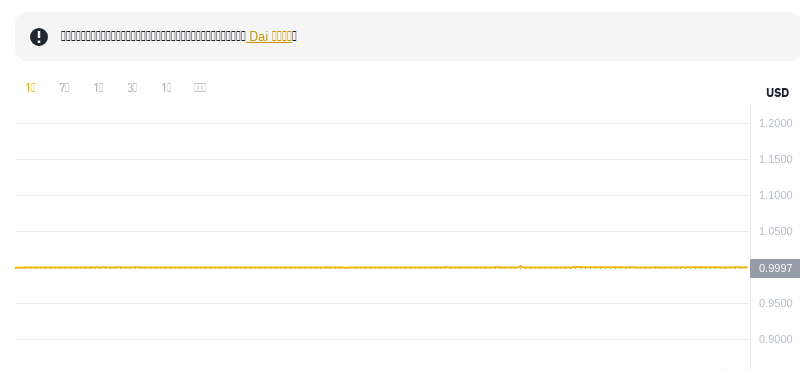Select the 1 range tab right after 3
The height and width of the screenshot is (370, 800).
pyautogui.click(x=166, y=88)
